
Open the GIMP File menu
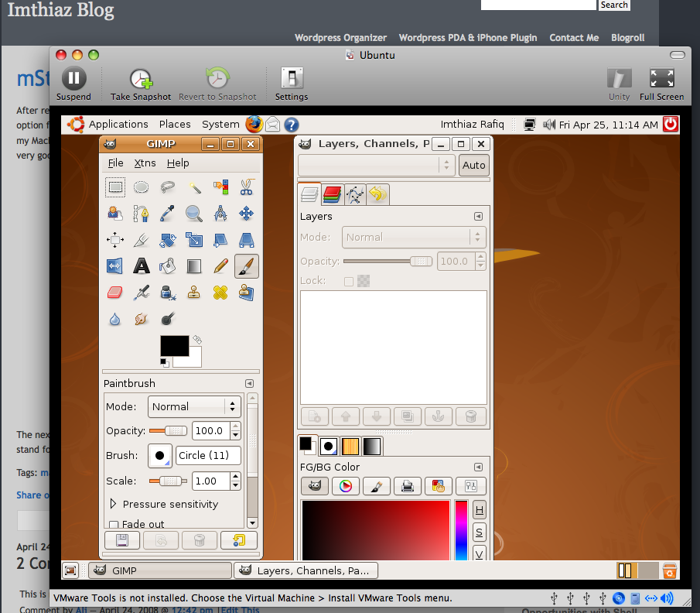[115, 163]
